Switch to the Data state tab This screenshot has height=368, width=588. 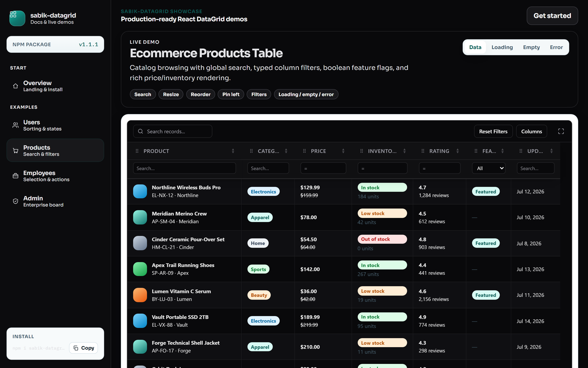(x=475, y=47)
